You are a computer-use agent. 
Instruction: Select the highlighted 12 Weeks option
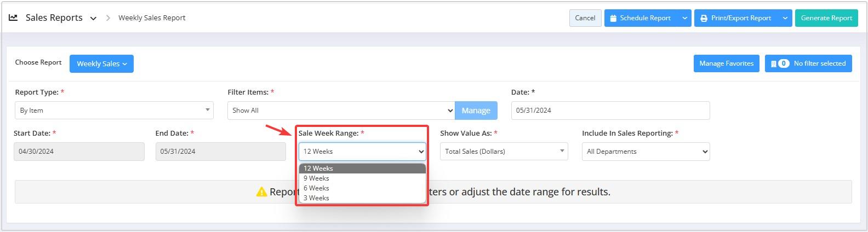[x=362, y=169]
